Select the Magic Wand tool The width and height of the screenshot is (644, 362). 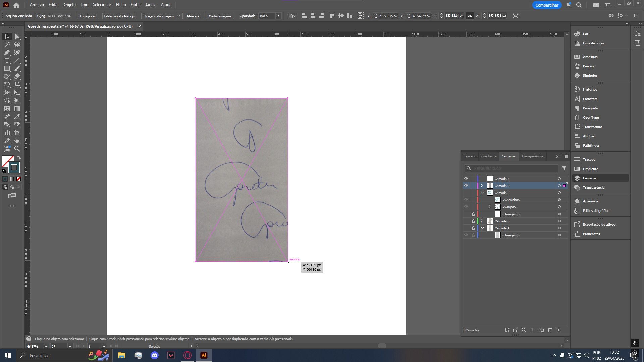(7, 44)
